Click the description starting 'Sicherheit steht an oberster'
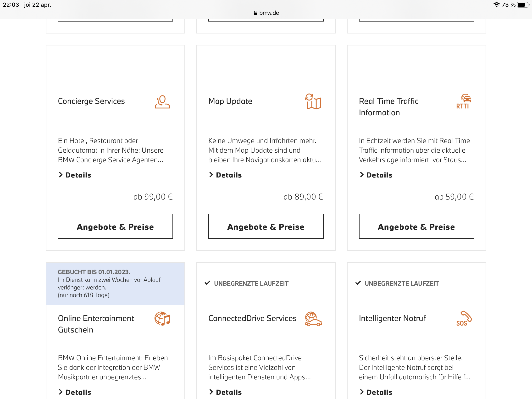Viewport: 532px width, 399px height. [415, 367]
